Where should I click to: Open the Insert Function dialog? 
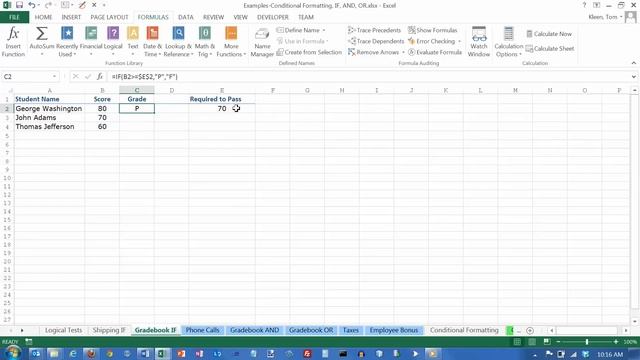(x=13, y=42)
